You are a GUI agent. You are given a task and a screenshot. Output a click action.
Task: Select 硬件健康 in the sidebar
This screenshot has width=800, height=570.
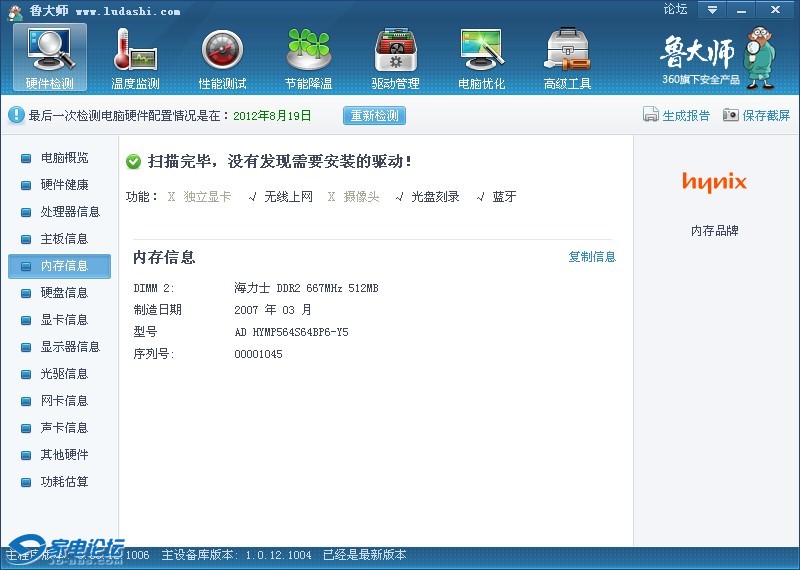[x=64, y=185]
